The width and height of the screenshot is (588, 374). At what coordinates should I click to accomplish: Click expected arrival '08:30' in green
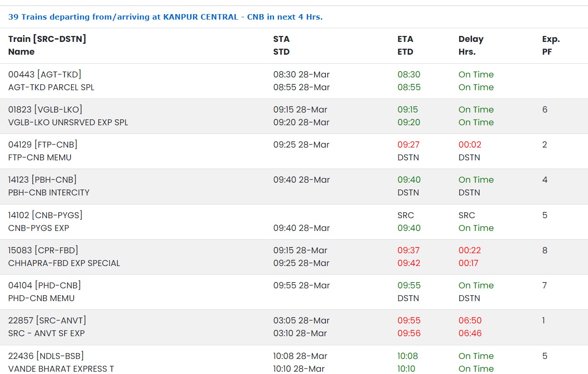[409, 75]
